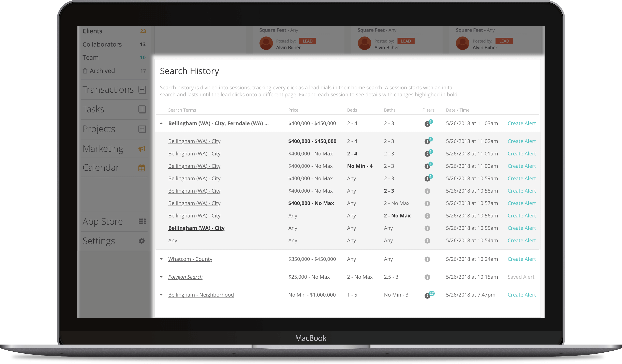Open Bellingham - Neighborhood search link

(201, 295)
